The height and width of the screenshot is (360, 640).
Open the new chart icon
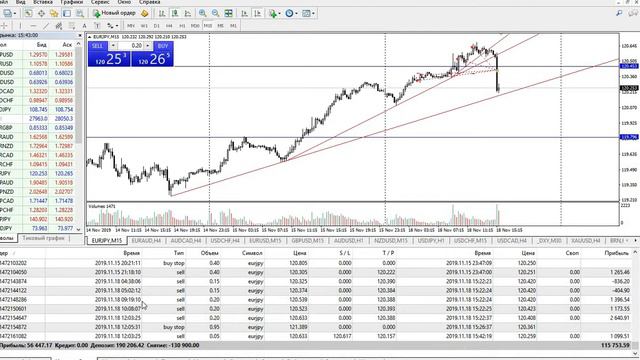click(7, 13)
